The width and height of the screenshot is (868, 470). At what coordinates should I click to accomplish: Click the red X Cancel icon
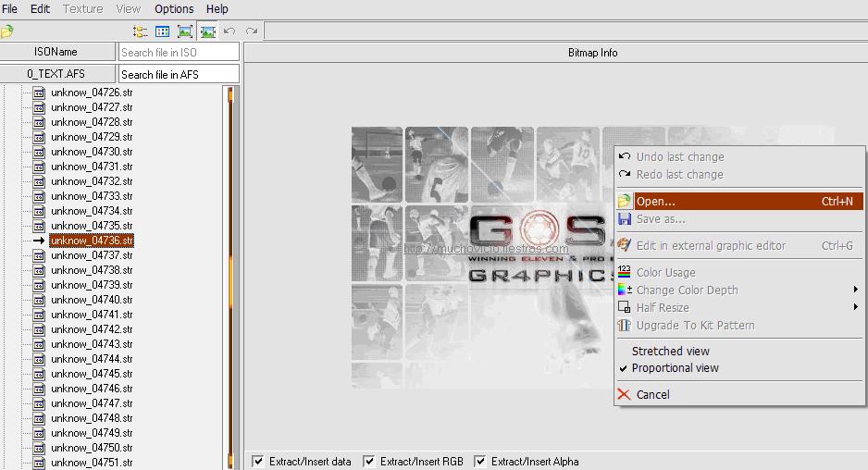pyautogui.click(x=624, y=394)
